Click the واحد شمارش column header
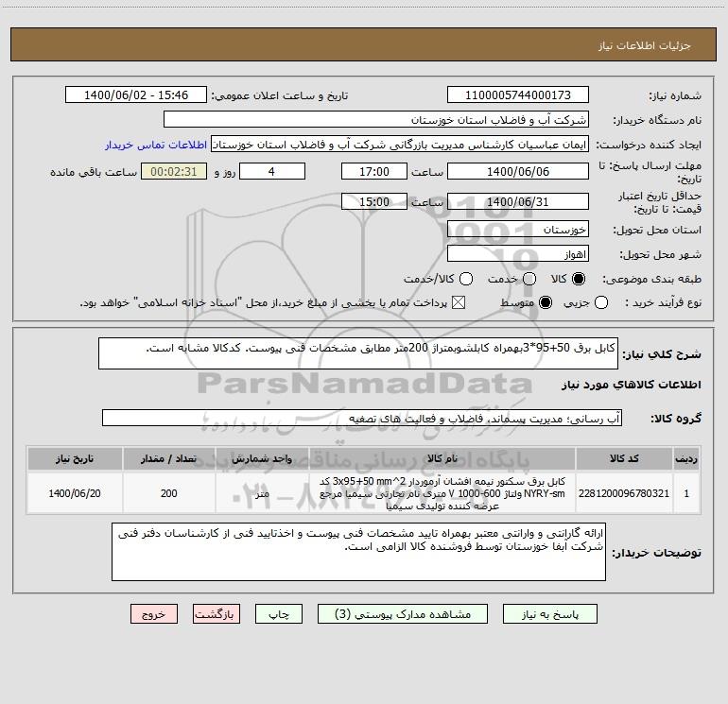This screenshot has height=704, width=728. [x=262, y=458]
